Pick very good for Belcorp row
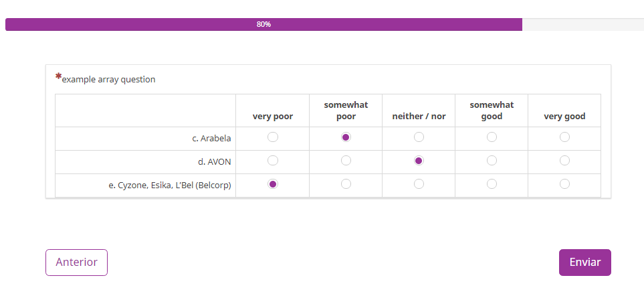The image size is (644, 292). [564, 184]
